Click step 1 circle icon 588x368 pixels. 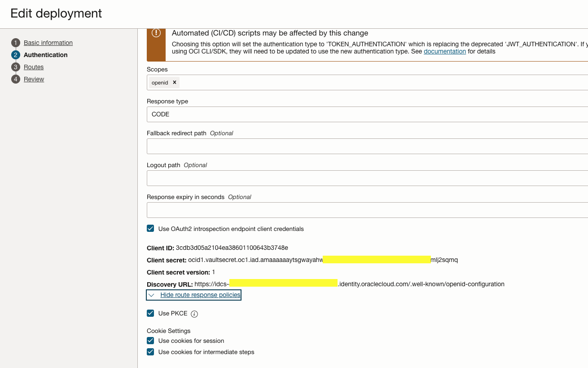point(16,43)
